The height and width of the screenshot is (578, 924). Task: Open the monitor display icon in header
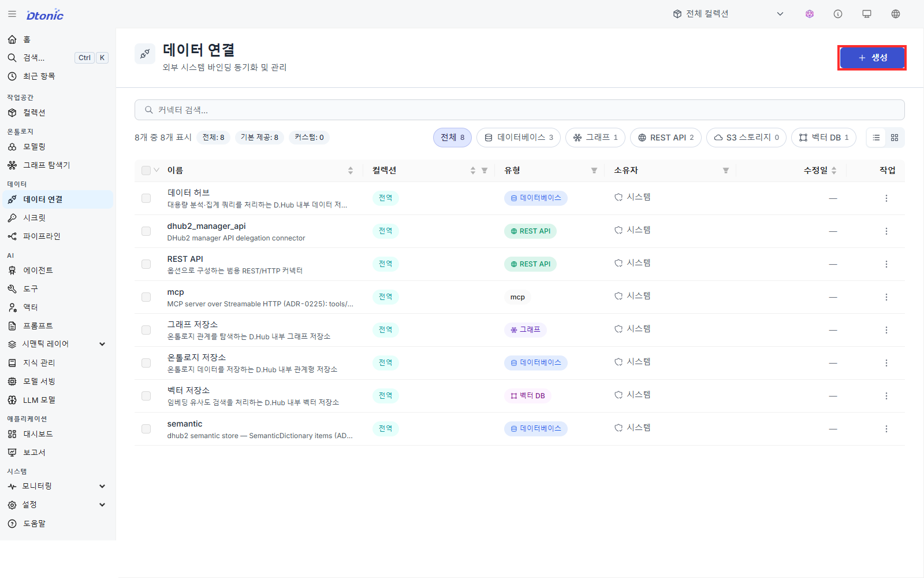tap(867, 14)
